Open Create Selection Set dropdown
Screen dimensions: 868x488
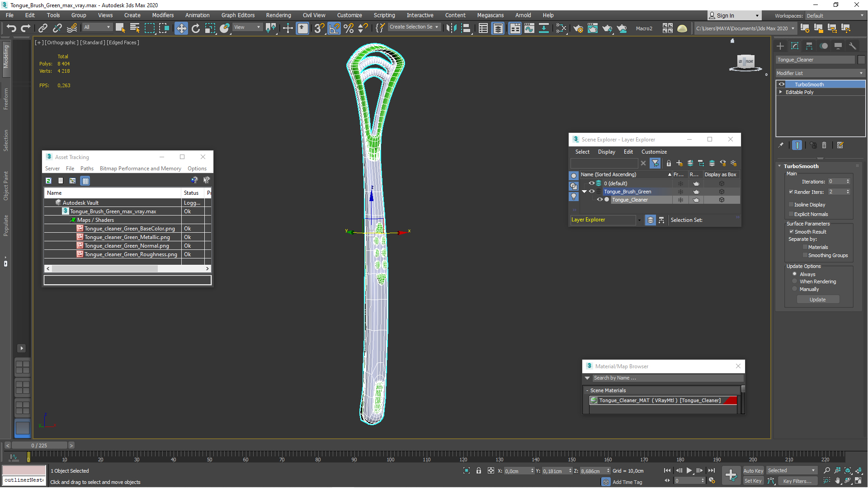[x=414, y=27]
